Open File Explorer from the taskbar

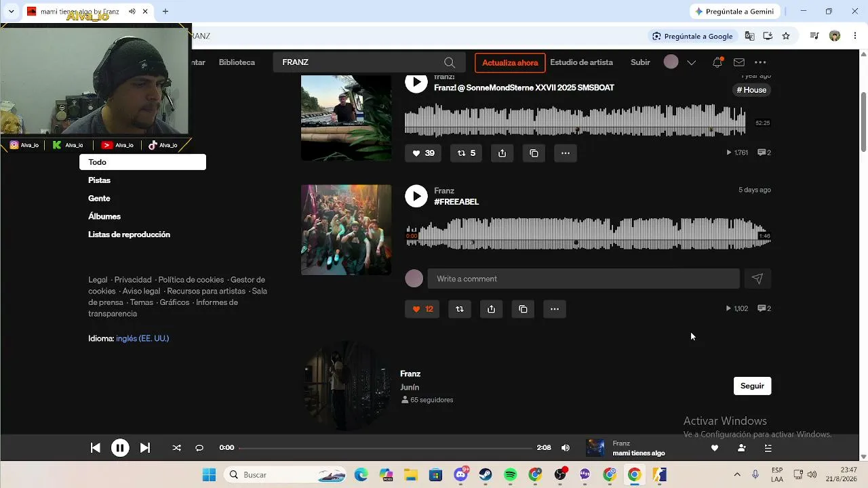coord(411,475)
